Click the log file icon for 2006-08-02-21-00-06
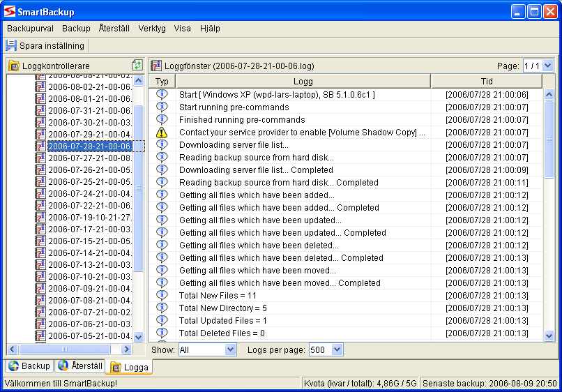The image size is (562, 392). (x=40, y=86)
